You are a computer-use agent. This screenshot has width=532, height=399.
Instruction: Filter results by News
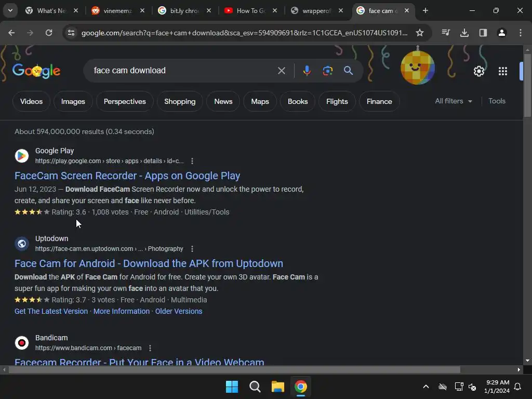click(223, 101)
